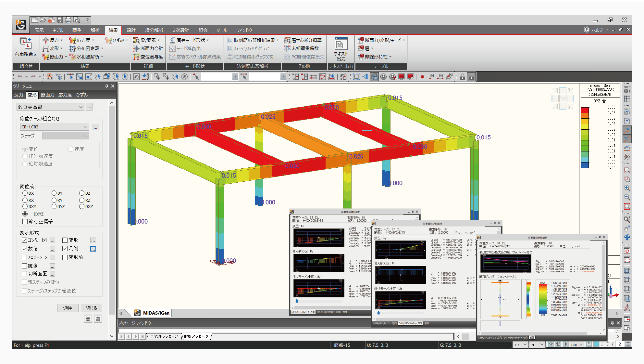The width and height of the screenshot is (644, 364).
Task: Select the DZ displacement component radio button
Action: [82, 193]
